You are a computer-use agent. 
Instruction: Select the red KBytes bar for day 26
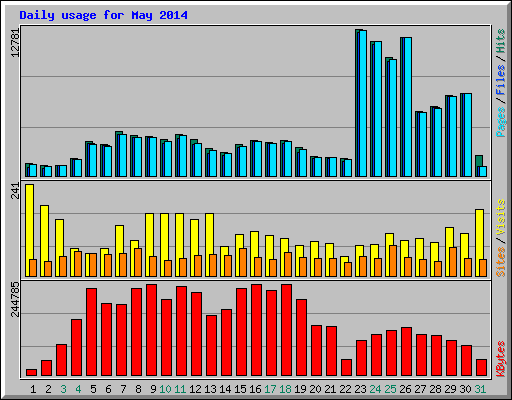pos(406,352)
